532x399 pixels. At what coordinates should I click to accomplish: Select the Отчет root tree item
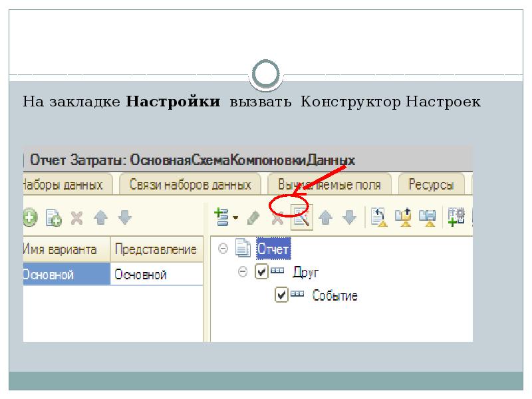(273, 249)
